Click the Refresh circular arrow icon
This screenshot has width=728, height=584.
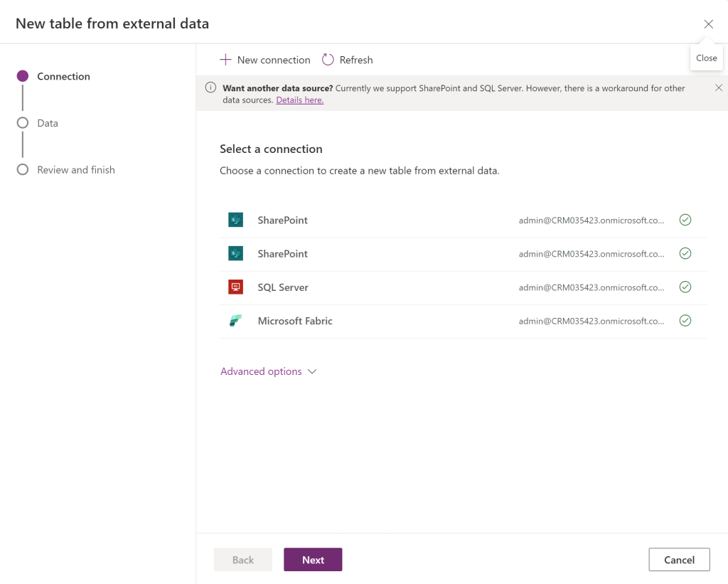(328, 60)
